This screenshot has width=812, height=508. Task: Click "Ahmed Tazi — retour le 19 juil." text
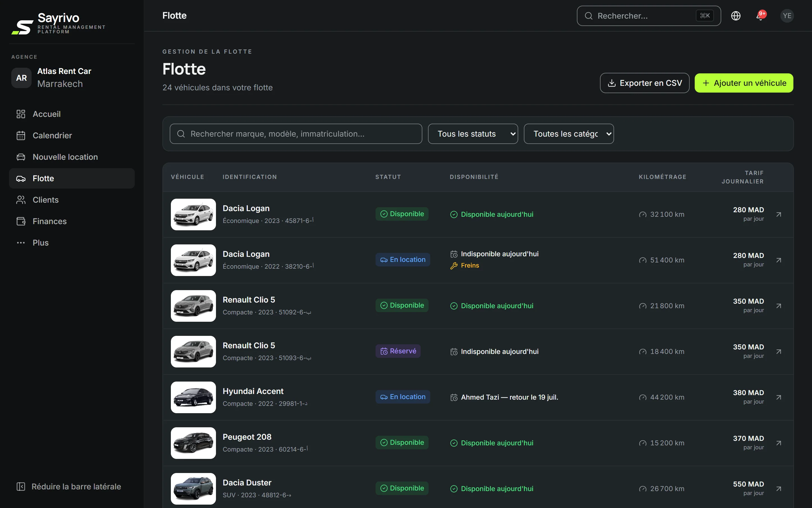(x=509, y=397)
